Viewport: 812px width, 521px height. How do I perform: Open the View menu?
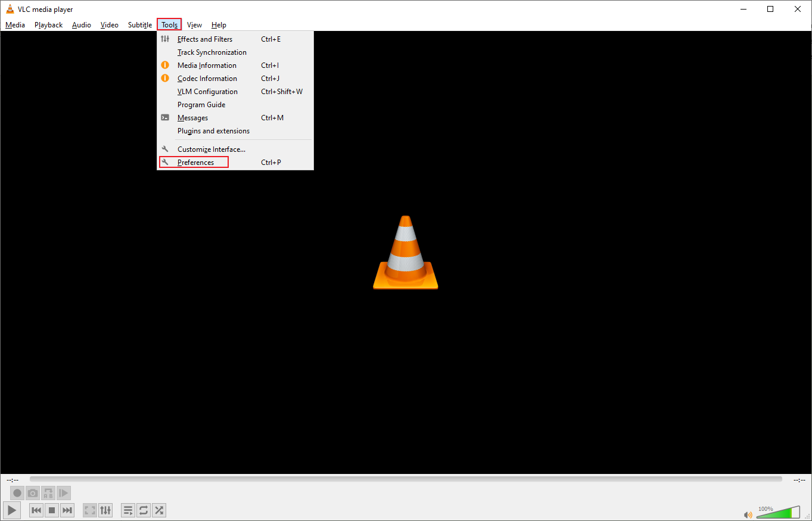pos(194,24)
